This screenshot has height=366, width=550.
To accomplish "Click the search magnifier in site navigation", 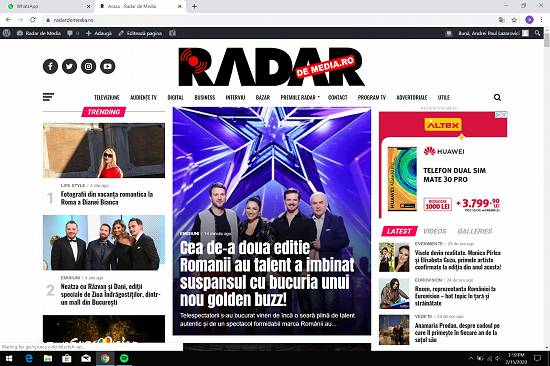I will click(497, 97).
